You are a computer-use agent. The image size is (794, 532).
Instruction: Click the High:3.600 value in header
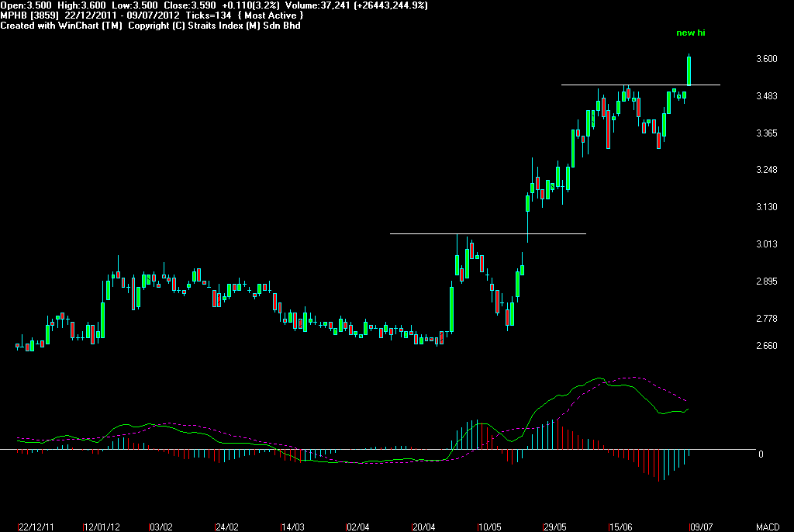(82, 5)
